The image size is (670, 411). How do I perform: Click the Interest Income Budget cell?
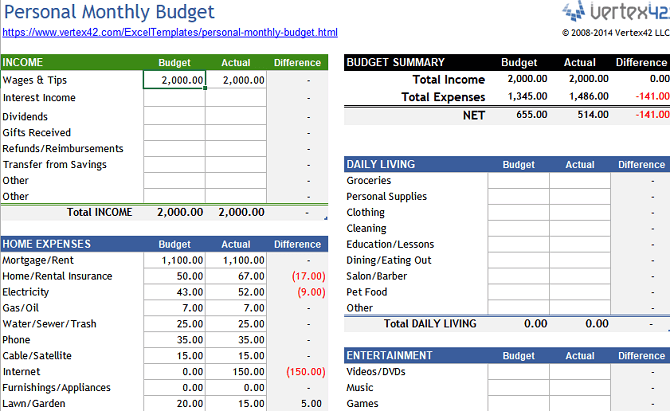175,98
